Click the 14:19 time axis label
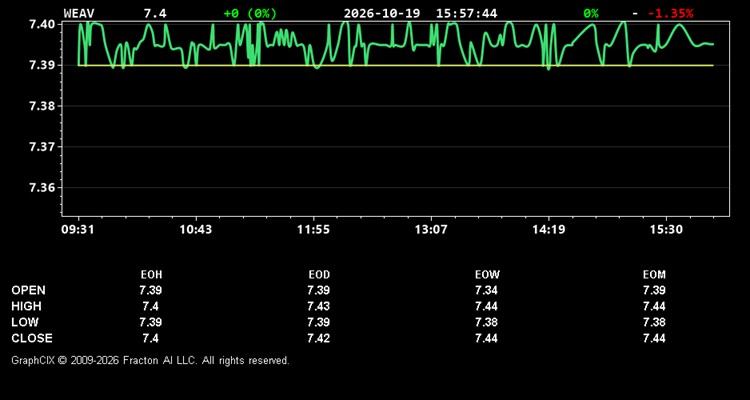This screenshot has height=400, width=750. pyautogui.click(x=549, y=230)
